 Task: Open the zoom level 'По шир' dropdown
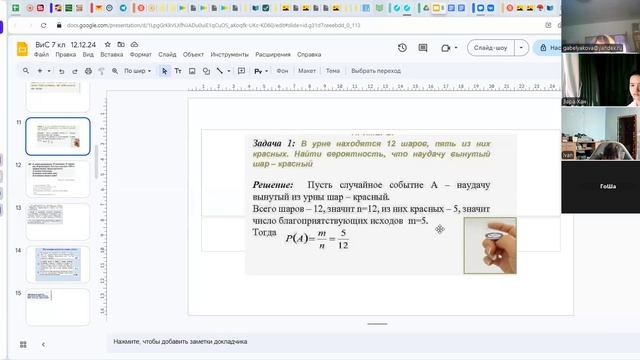(x=138, y=71)
